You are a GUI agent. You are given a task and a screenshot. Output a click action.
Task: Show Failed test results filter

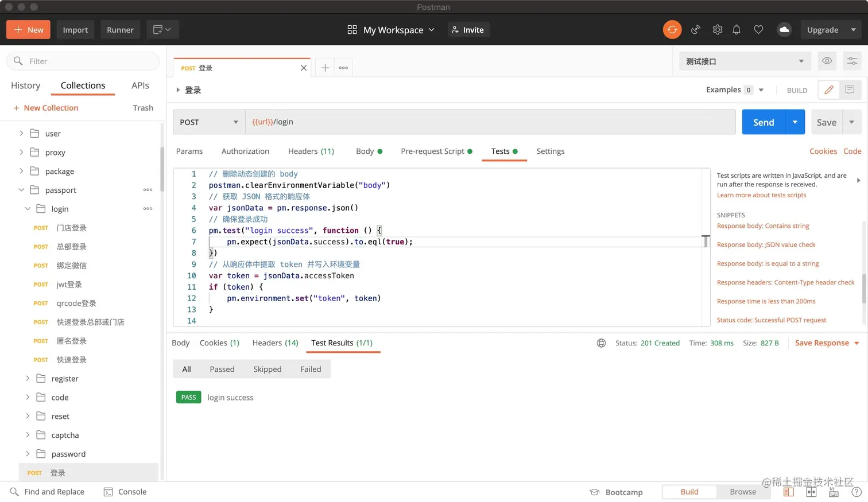pyautogui.click(x=311, y=369)
